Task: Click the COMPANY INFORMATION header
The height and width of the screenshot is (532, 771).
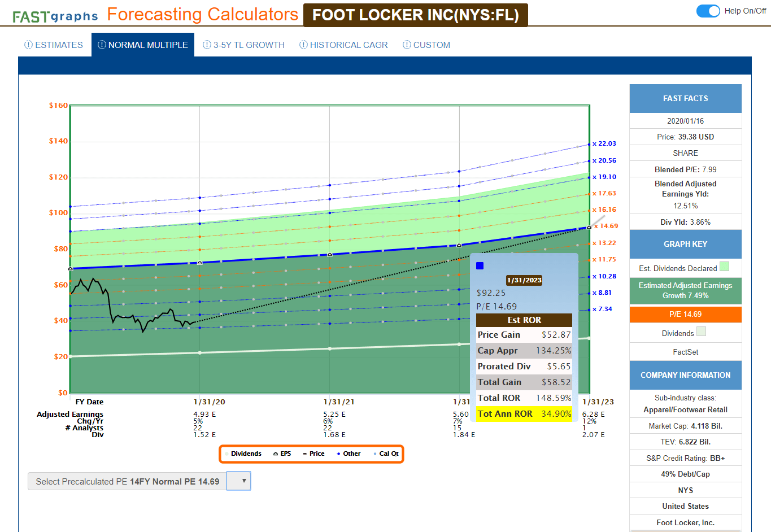Action: [x=686, y=375]
